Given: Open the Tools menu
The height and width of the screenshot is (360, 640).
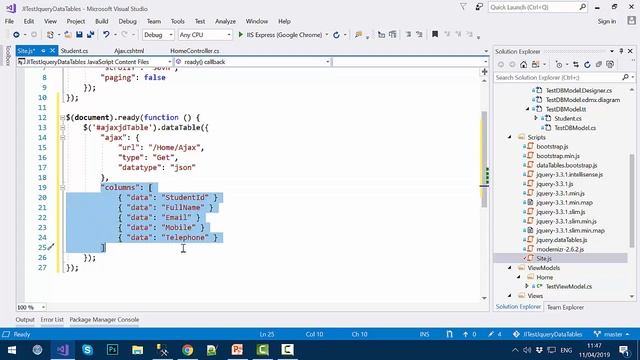Looking at the screenshot, I should point(178,21).
